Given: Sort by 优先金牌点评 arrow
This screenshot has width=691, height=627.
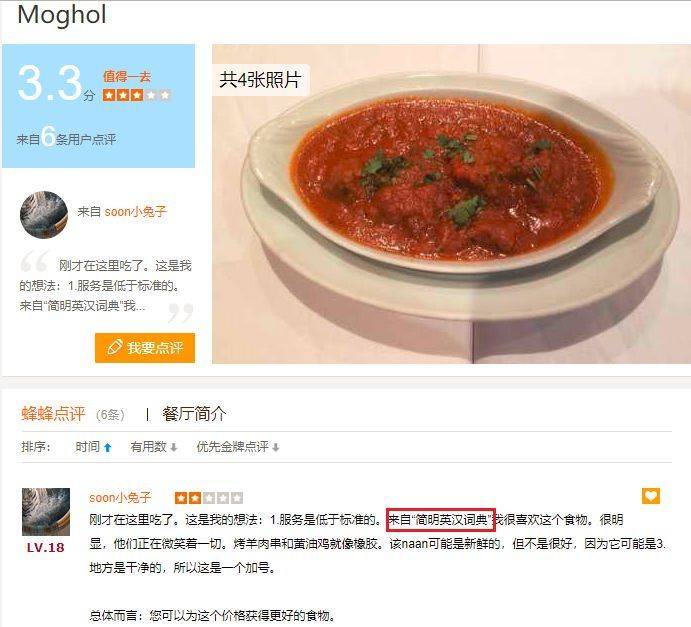Looking at the screenshot, I should (x=276, y=448).
